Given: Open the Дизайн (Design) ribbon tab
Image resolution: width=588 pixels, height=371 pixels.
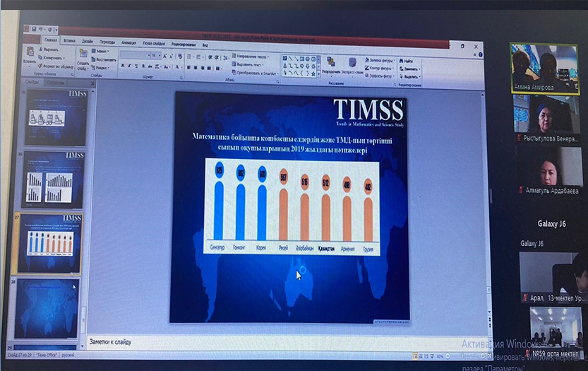Looking at the screenshot, I should coord(88,41).
